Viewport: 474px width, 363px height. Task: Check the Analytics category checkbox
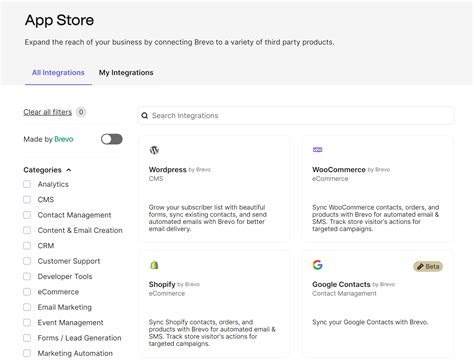point(27,184)
